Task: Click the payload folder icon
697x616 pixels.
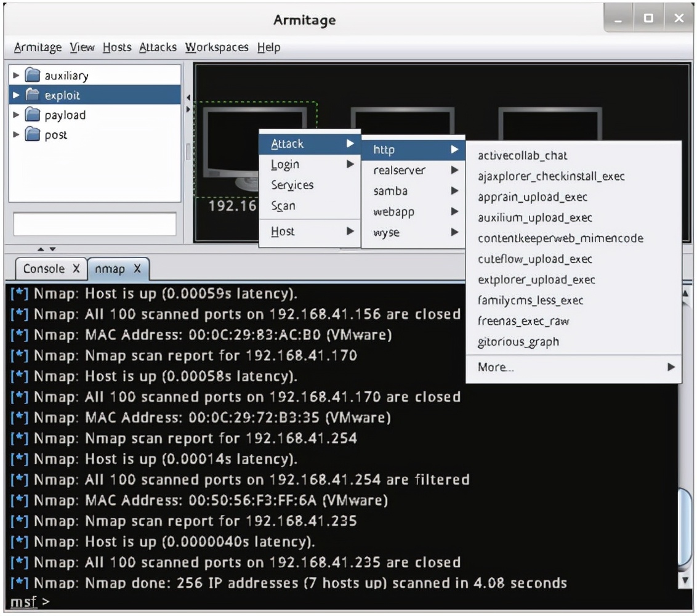Action: tap(33, 115)
